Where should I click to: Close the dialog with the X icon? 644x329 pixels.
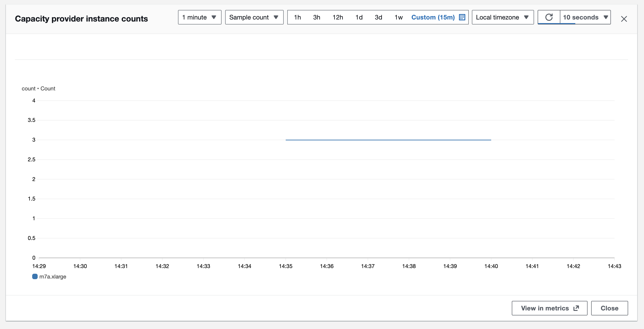(x=624, y=19)
